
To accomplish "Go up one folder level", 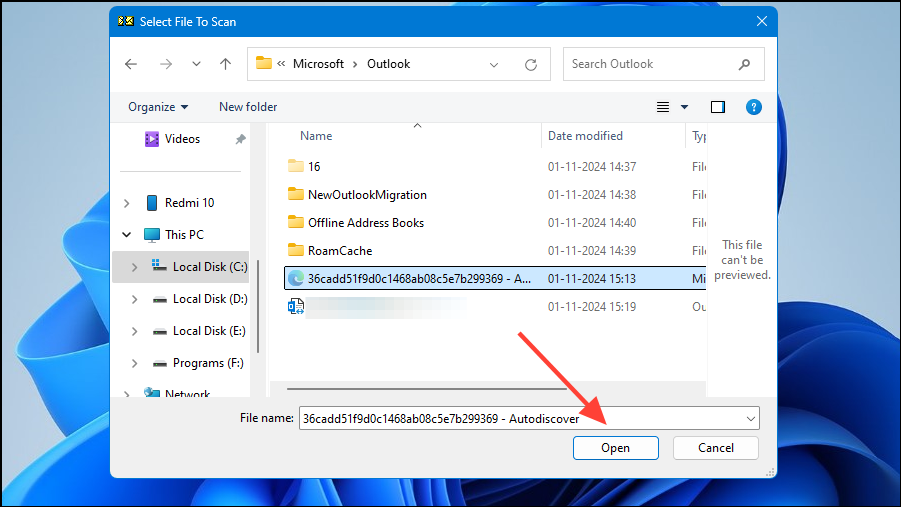I will (225, 64).
